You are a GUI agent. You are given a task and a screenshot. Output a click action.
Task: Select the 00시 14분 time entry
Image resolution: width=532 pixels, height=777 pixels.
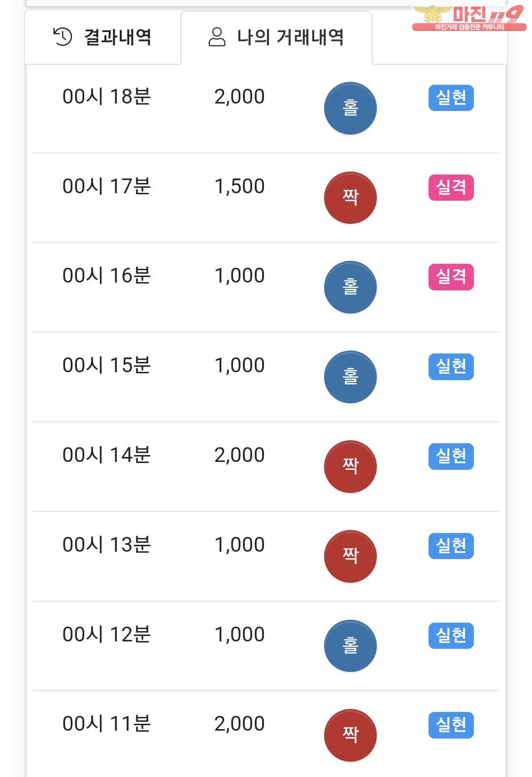(x=106, y=455)
